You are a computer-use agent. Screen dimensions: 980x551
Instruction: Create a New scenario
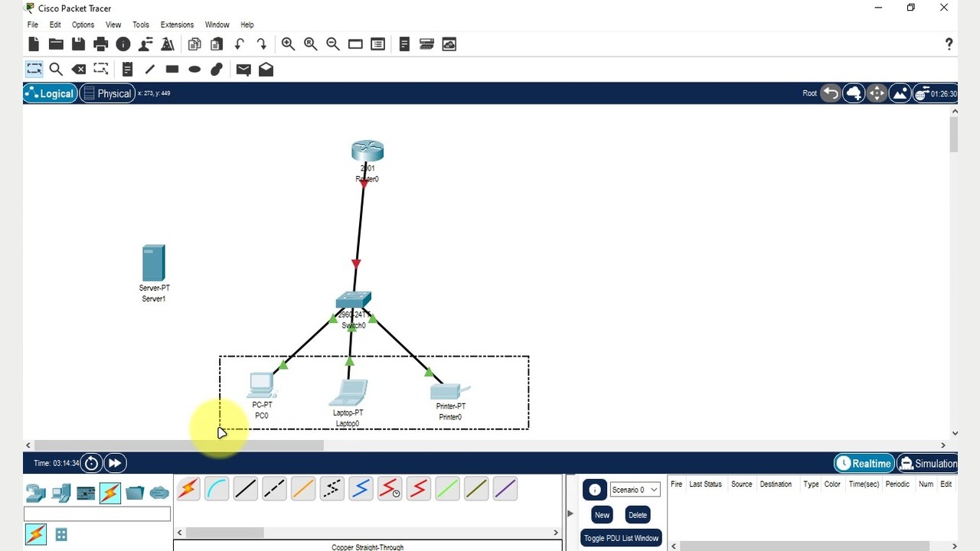(x=602, y=515)
